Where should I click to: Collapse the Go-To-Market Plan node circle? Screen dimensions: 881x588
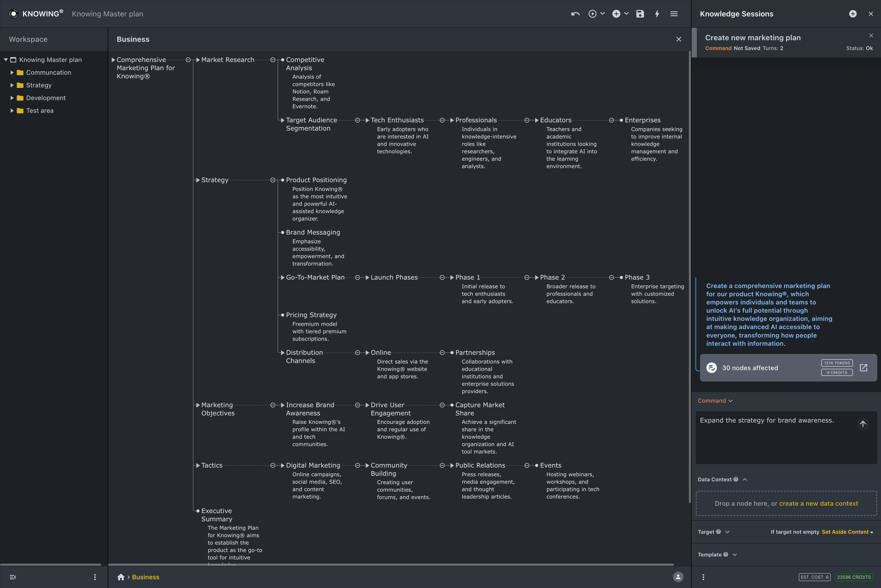[357, 277]
